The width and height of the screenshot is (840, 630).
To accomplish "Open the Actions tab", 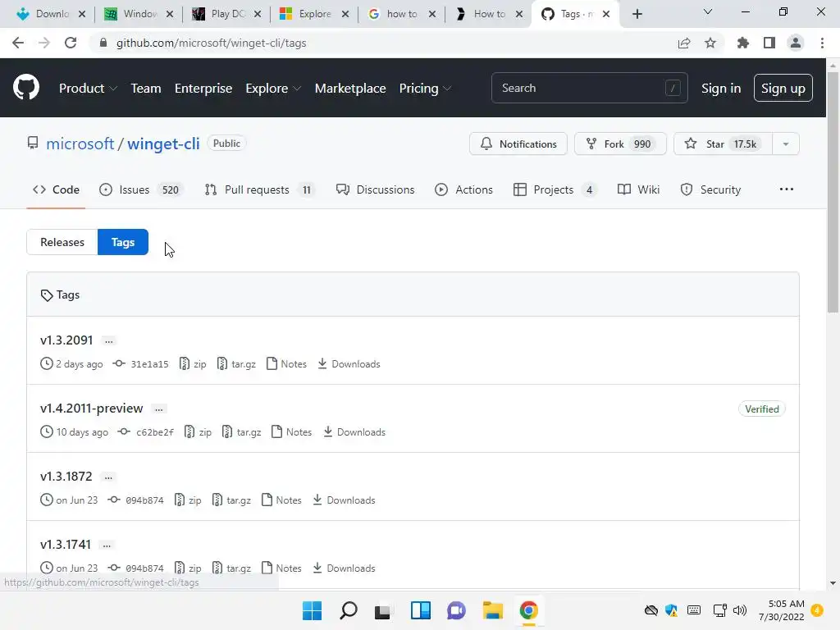I will [x=464, y=189].
